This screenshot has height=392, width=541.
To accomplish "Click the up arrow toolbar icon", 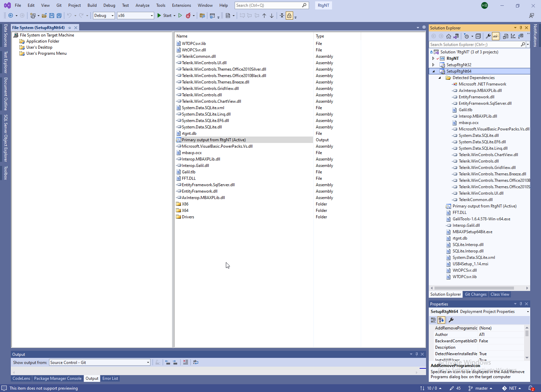I will pos(264,16).
